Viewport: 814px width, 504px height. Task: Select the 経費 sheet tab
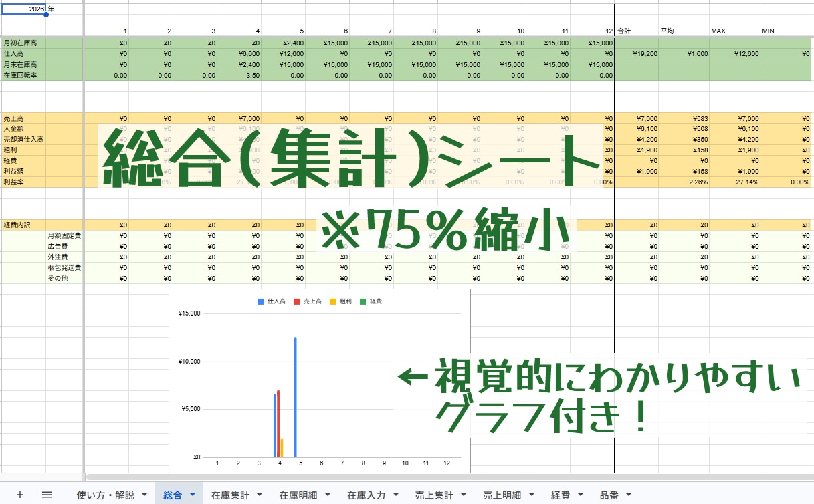click(561, 495)
